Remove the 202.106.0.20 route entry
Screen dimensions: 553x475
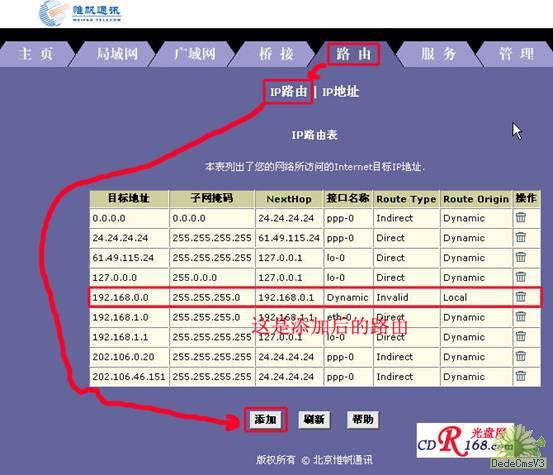click(x=521, y=356)
